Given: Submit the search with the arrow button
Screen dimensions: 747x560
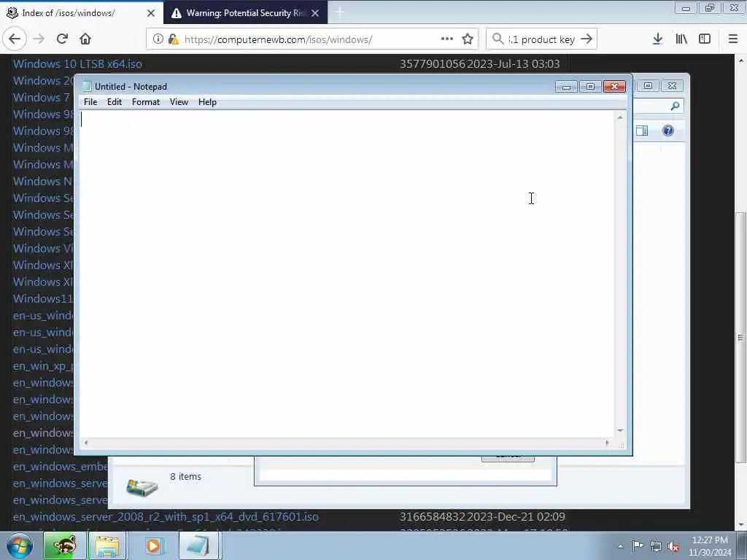Looking at the screenshot, I should [x=587, y=39].
